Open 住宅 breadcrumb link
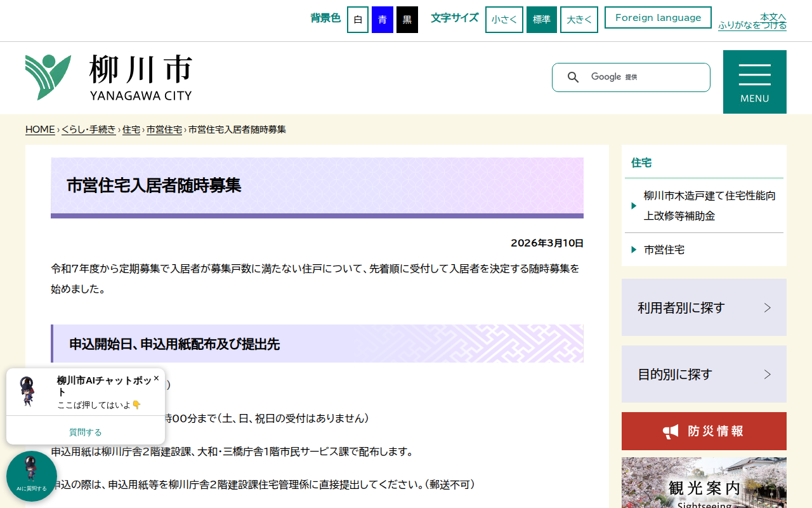Viewport: 812px width, 508px height. tap(131, 130)
